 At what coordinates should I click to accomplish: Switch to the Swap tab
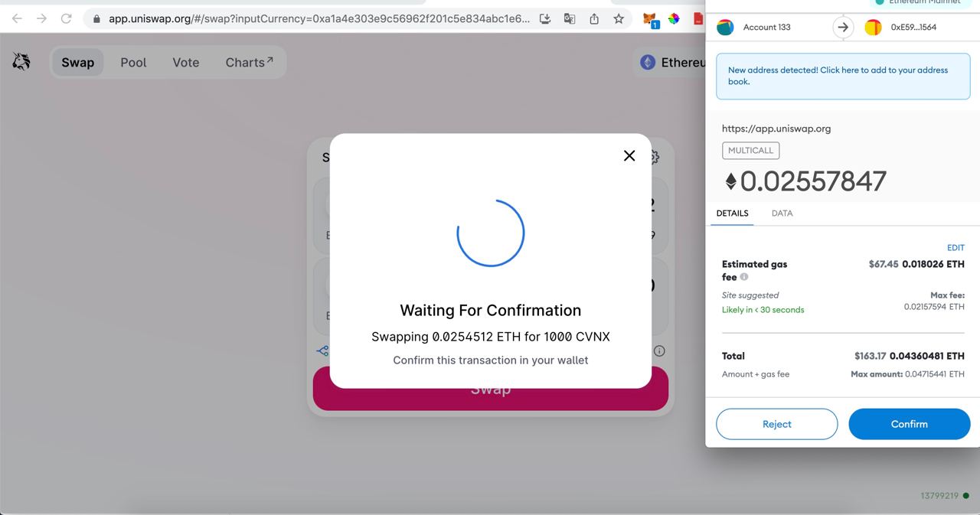click(x=77, y=63)
